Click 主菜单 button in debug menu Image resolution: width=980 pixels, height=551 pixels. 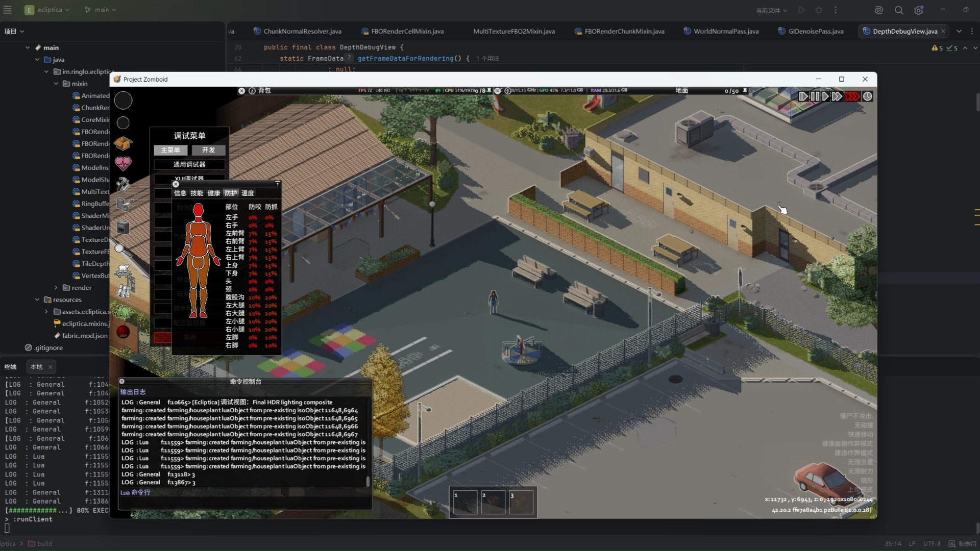[x=170, y=150]
